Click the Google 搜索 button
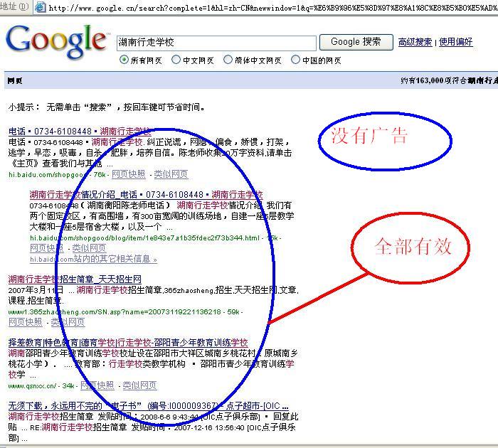 click(x=356, y=42)
